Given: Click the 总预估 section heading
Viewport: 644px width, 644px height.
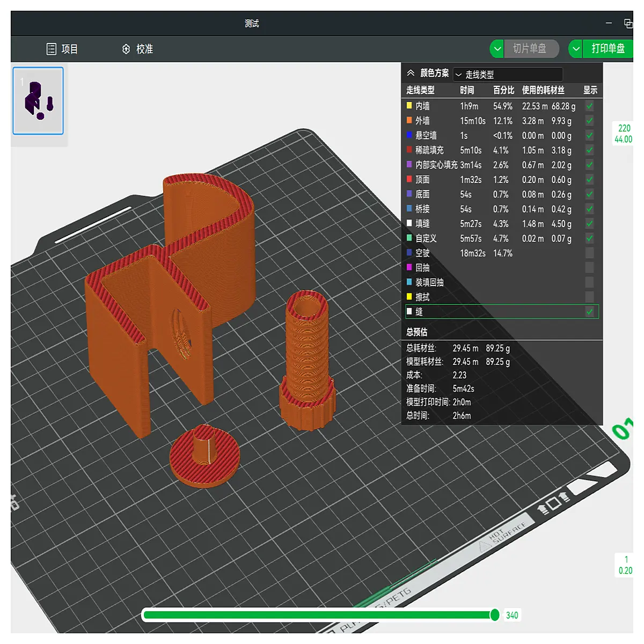Looking at the screenshot, I should [417, 332].
